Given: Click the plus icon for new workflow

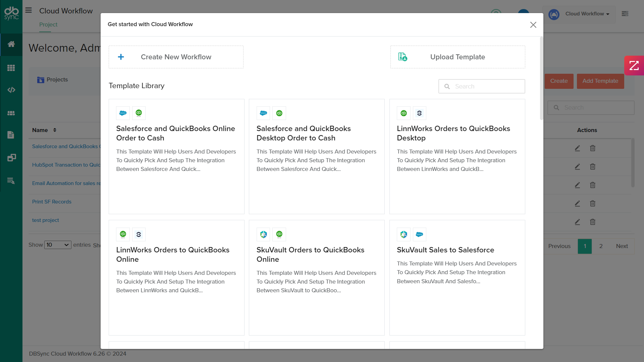Looking at the screenshot, I should (x=121, y=57).
